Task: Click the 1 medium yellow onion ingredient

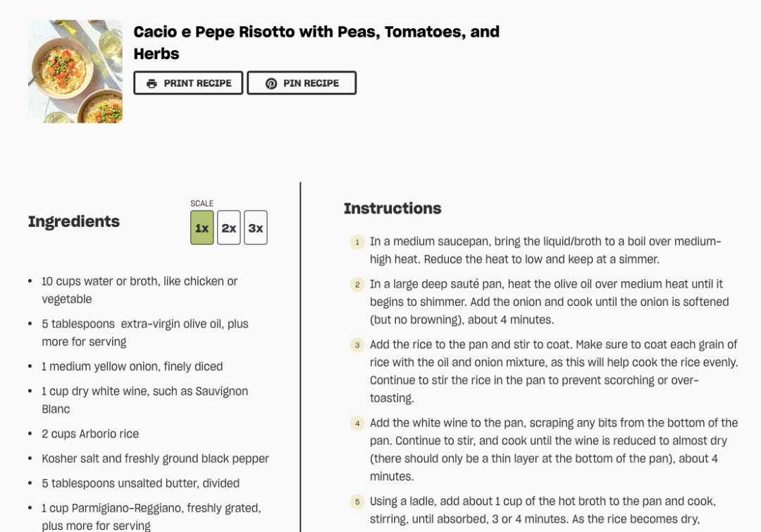Action: [132, 366]
